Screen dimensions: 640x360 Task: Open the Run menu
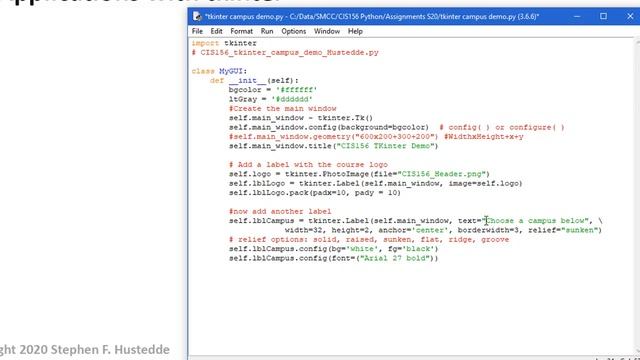pos(267,31)
